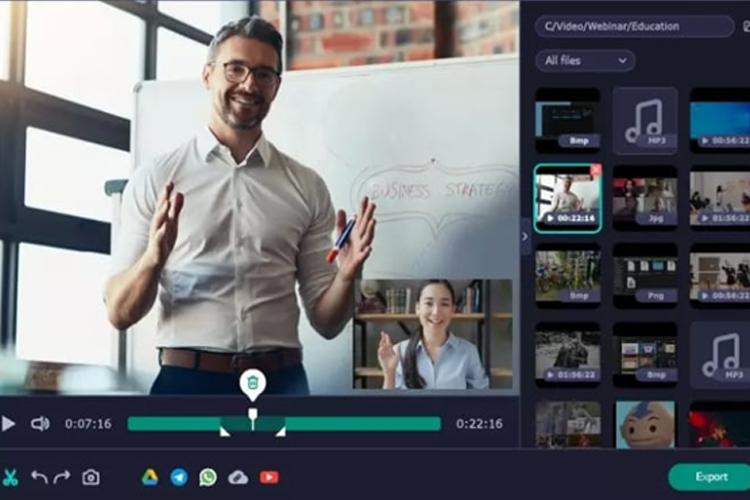750x500 pixels.
Task: Click the 0:22:16 total duration label
Action: click(x=479, y=424)
